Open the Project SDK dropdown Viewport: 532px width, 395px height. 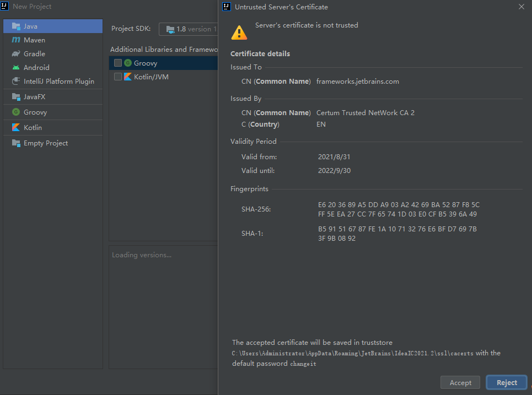tap(189, 29)
